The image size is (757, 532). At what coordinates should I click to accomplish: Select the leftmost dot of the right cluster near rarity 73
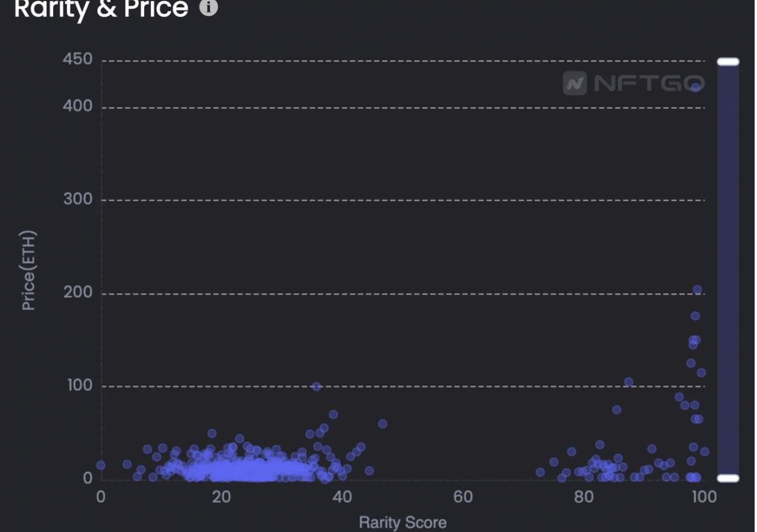pos(540,472)
